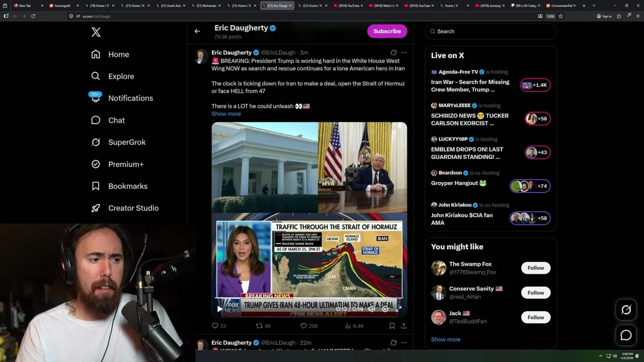
Task: Click Sign in in the browser toolbar
Action: click(604, 16)
